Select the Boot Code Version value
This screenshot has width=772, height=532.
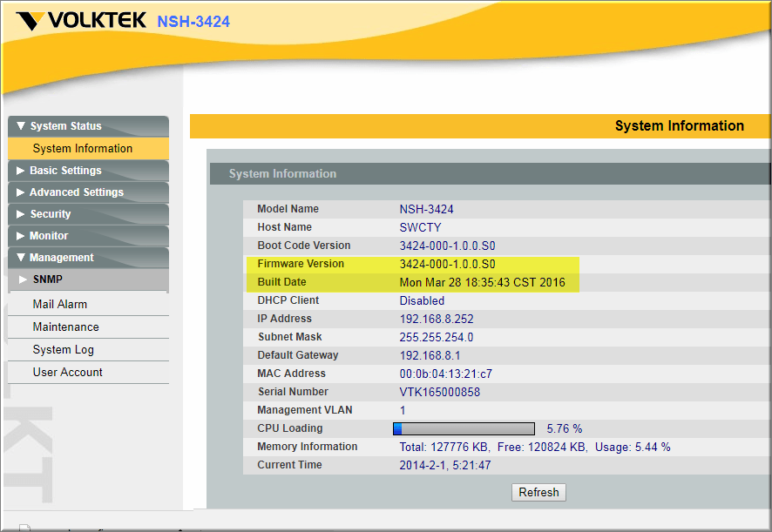tap(448, 246)
